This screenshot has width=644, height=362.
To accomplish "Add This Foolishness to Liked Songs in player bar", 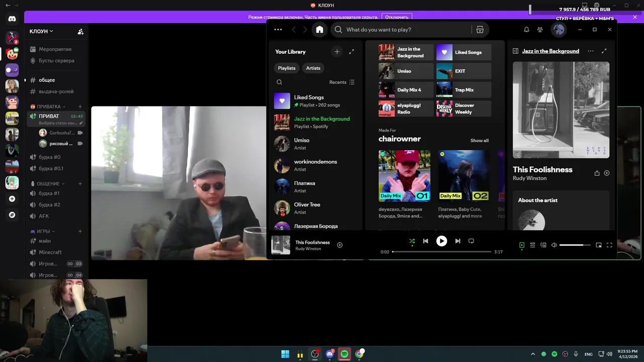I will [340, 245].
